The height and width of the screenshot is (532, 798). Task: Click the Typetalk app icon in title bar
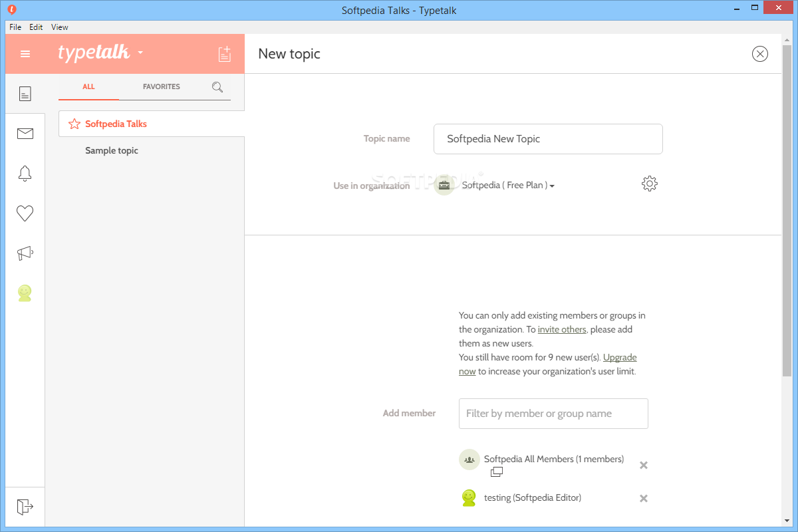pyautogui.click(x=13, y=10)
